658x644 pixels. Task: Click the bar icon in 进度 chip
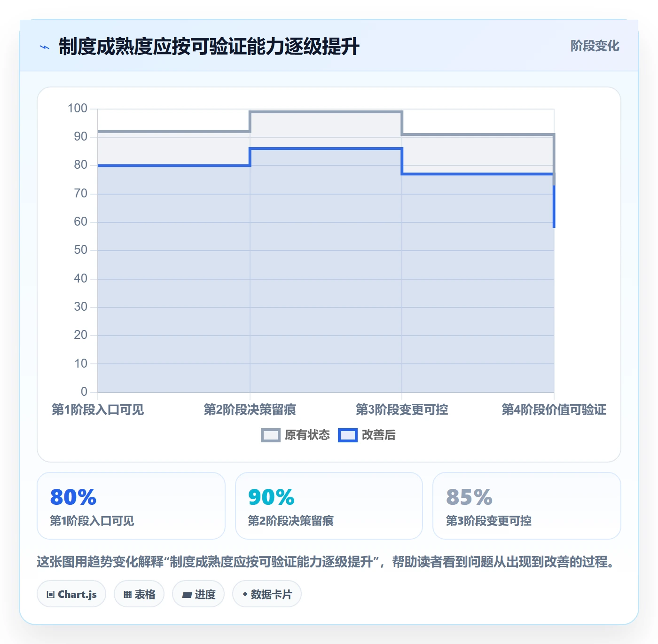click(x=187, y=595)
